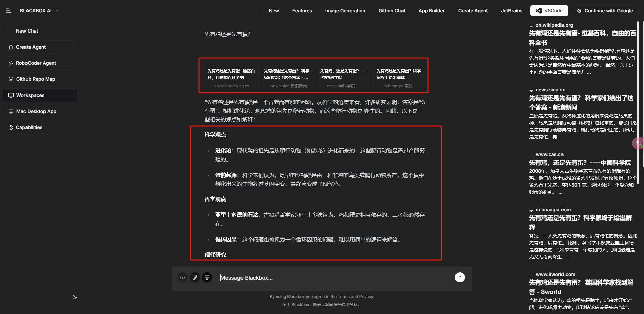Image resolution: width=644 pixels, height=314 pixels.
Task: Click the 科学观点 heading
Action: 215,135
